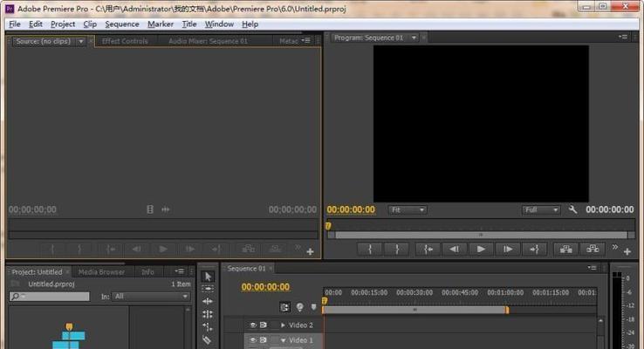The height and width of the screenshot is (349, 644).
Task: Switch to the Info tab
Action: click(147, 272)
